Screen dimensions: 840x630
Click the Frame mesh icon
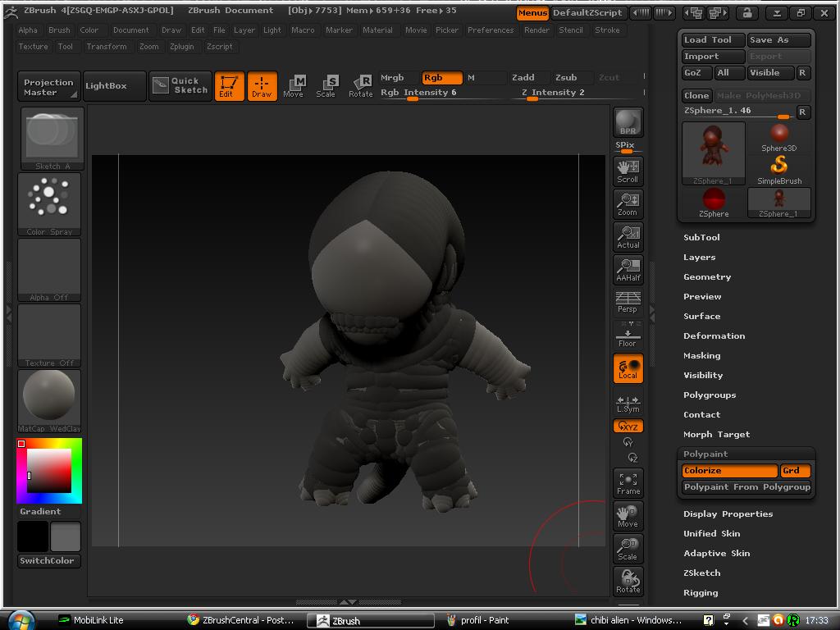pos(628,483)
